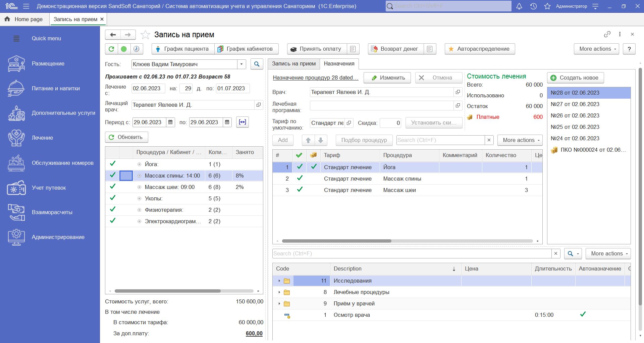Toggle checkmark on Физиотерапия row

point(113,209)
